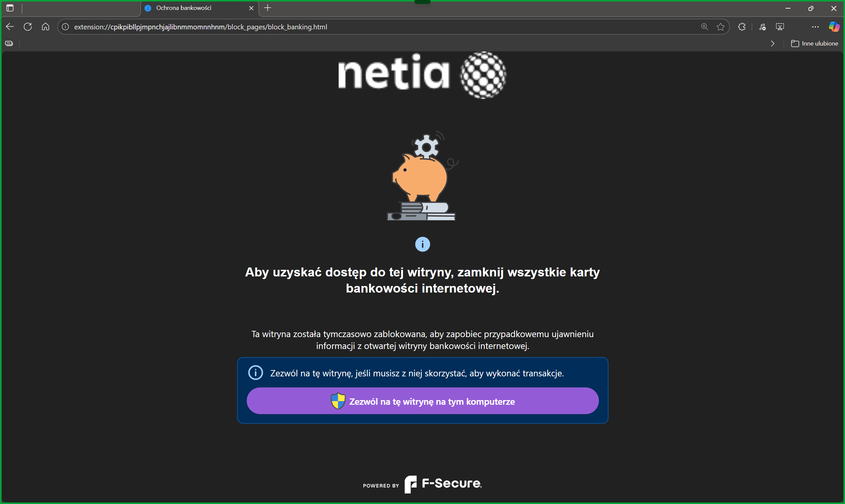This screenshot has height=504, width=845.
Task: Open Settings and more ellipsis menu
Action: click(815, 27)
